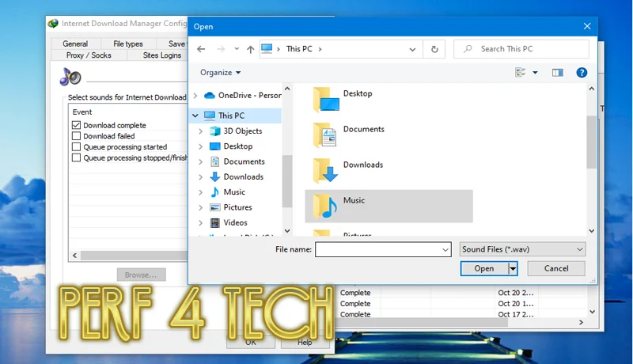The height and width of the screenshot is (364, 633).
Task: Open the Music folder icon in file list
Action: 325,206
